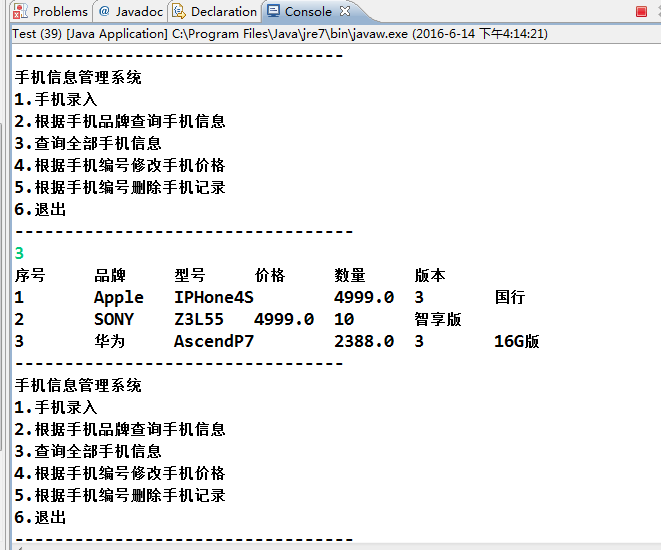Screen dimensions: 661x550
Task: Click the SONY row price 4999.0
Action: coord(284,319)
